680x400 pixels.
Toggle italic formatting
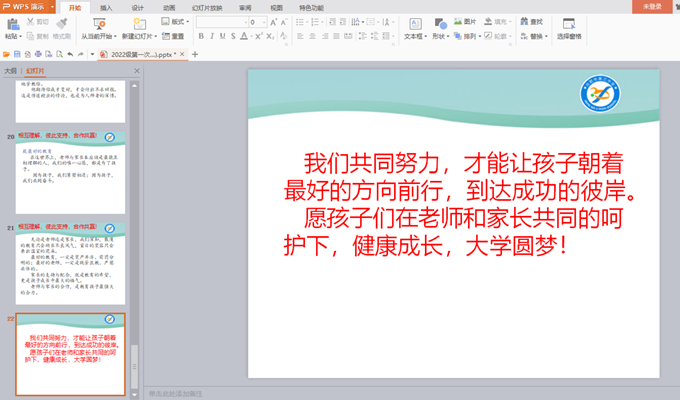pyautogui.click(x=214, y=36)
